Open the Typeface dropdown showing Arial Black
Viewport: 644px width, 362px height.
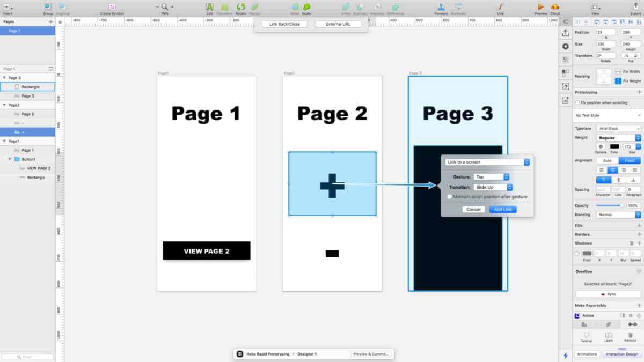(618, 129)
